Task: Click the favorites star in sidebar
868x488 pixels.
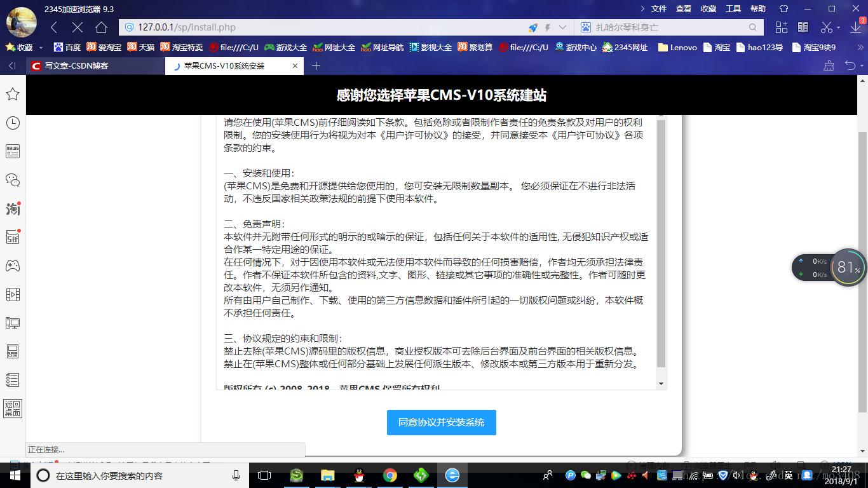Action: tap(13, 94)
